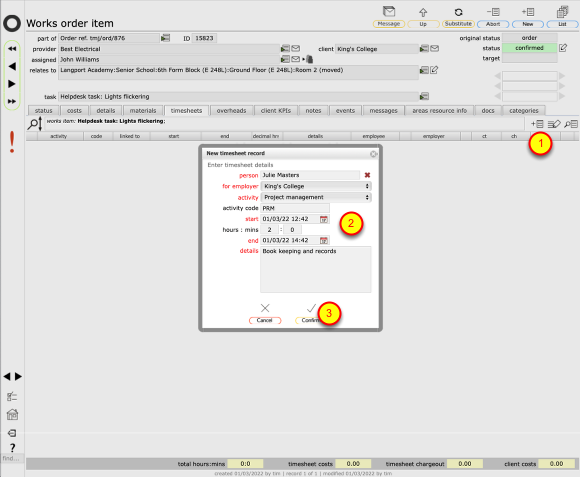Open the activity Project management dropdown
This screenshot has height=477, width=580.
316,197
